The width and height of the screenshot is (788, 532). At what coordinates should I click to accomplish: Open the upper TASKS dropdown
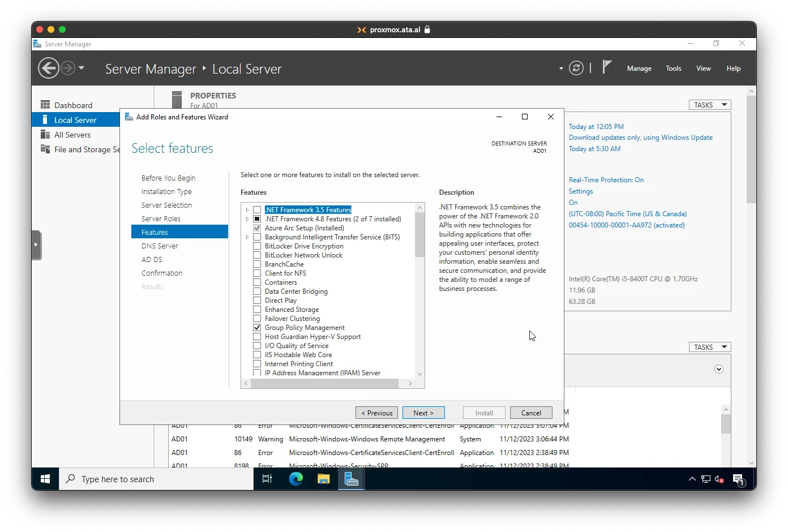point(710,105)
